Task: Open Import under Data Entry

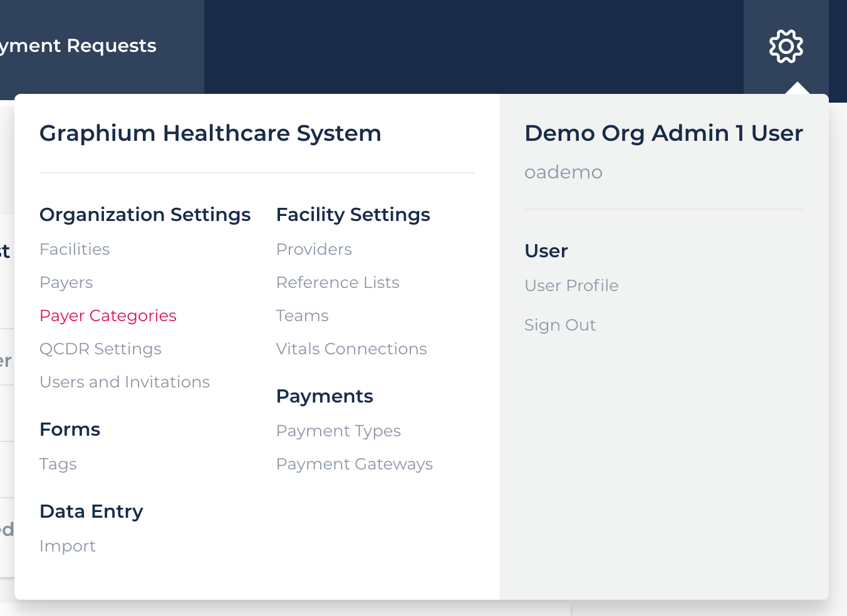Action: pos(67,546)
